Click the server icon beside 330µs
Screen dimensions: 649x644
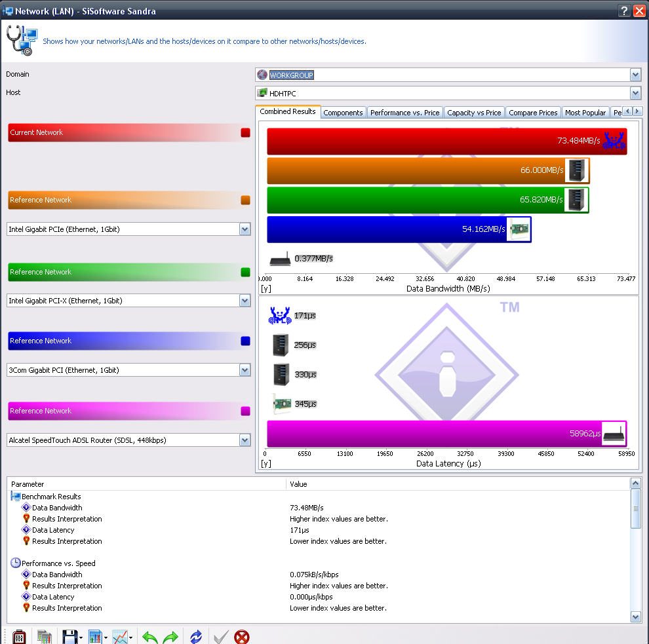click(281, 374)
